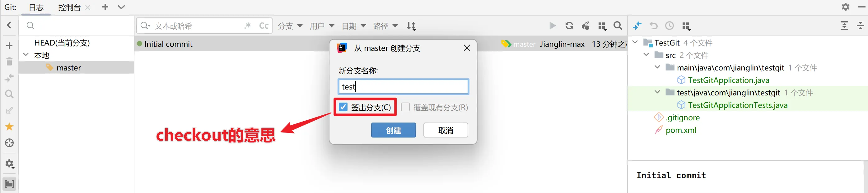Click the find magnifier icon in the log toolbar
This screenshot has width=868, height=193.
tap(618, 26)
